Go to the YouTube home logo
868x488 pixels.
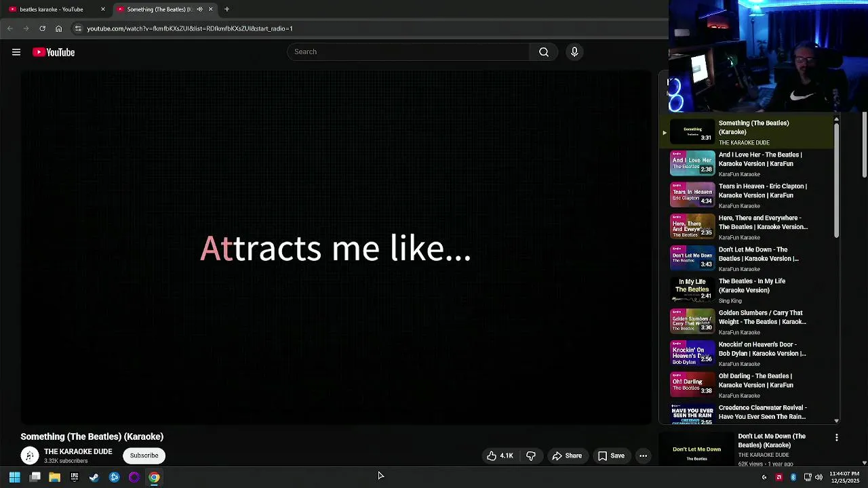[x=54, y=52]
